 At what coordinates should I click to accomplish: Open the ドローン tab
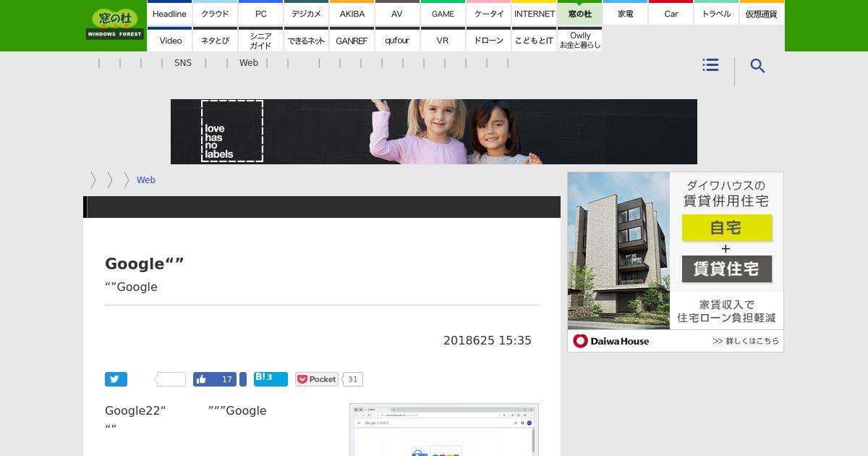[x=488, y=40]
